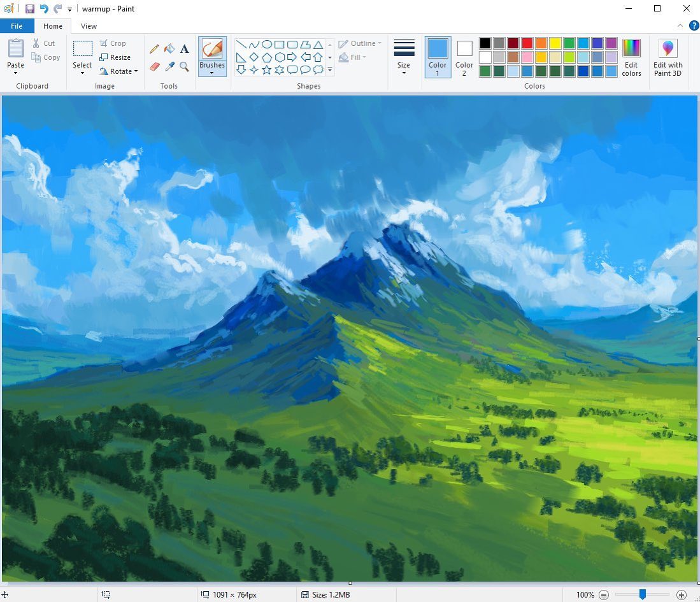Choose the Down arrow shape
The image size is (700, 602).
click(241, 69)
